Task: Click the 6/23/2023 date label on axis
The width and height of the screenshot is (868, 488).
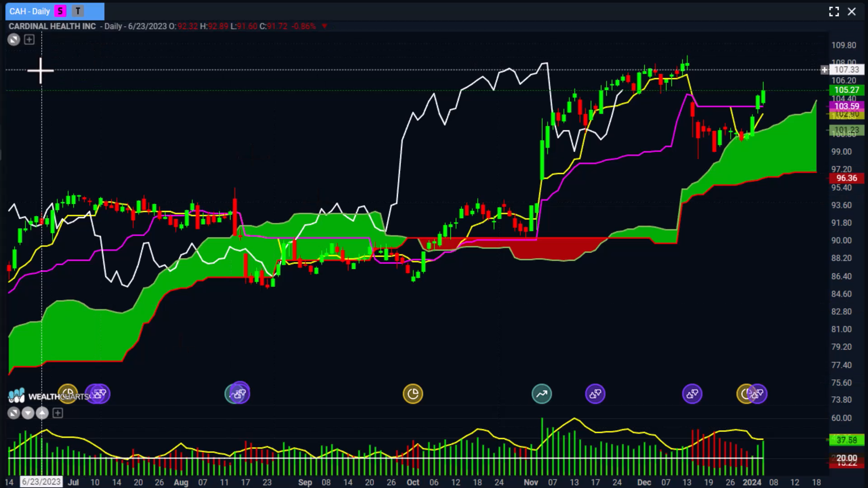Action: (41, 482)
